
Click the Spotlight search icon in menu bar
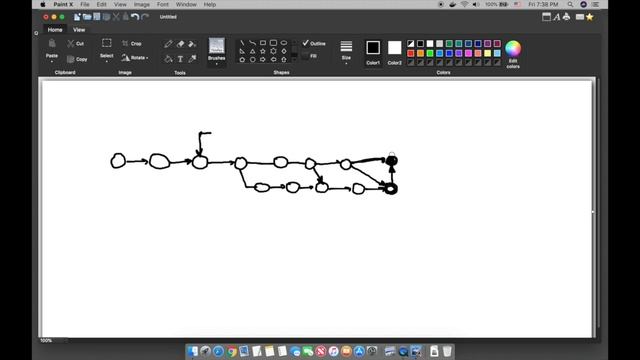570,4
